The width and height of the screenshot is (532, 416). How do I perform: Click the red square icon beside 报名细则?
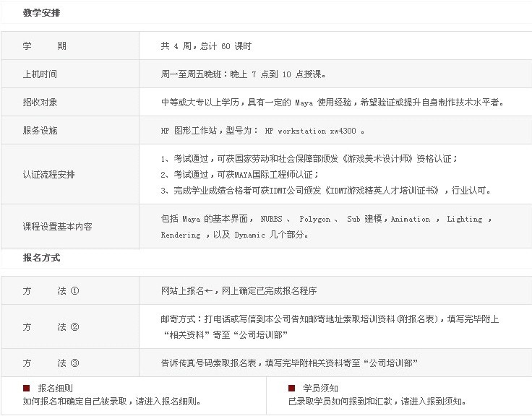click(27, 388)
